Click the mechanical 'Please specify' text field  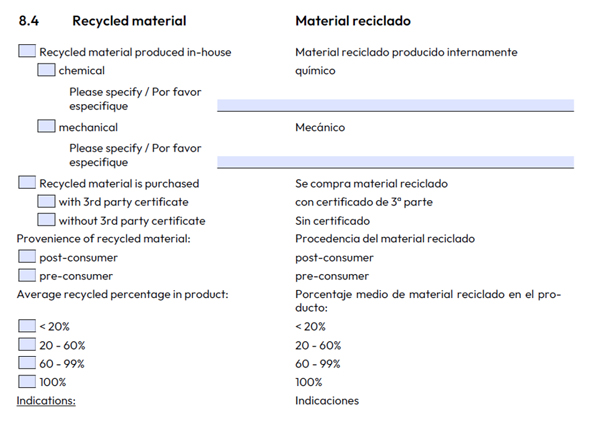click(395, 162)
